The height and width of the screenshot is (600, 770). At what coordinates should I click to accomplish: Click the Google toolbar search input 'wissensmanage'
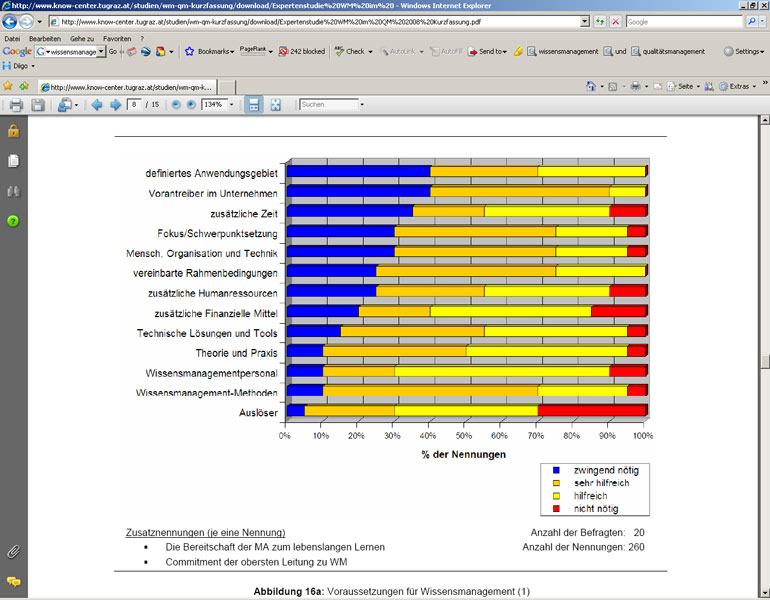71,52
